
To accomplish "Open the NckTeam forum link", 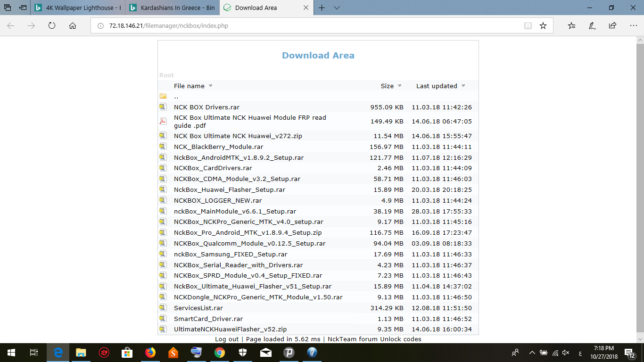I will tap(353, 339).
